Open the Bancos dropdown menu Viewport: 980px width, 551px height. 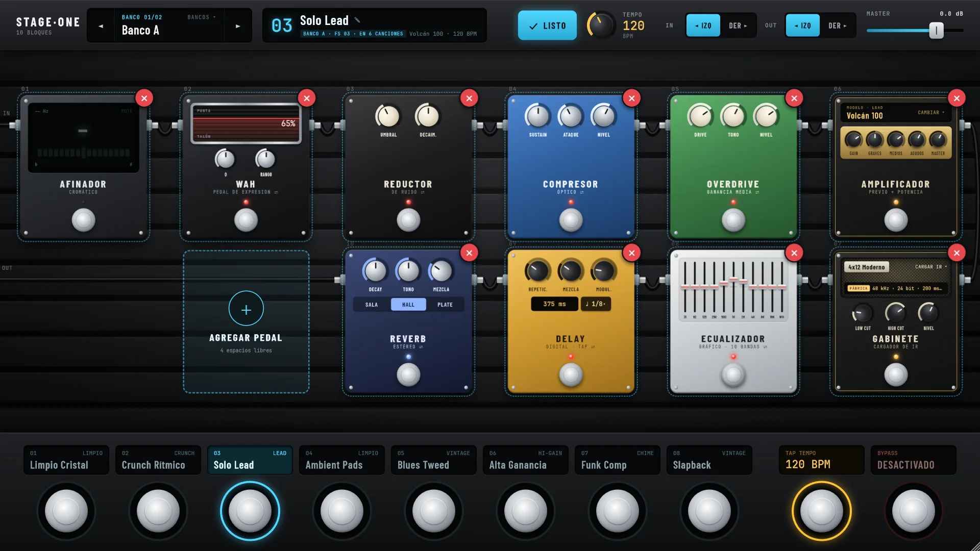(201, 17)
